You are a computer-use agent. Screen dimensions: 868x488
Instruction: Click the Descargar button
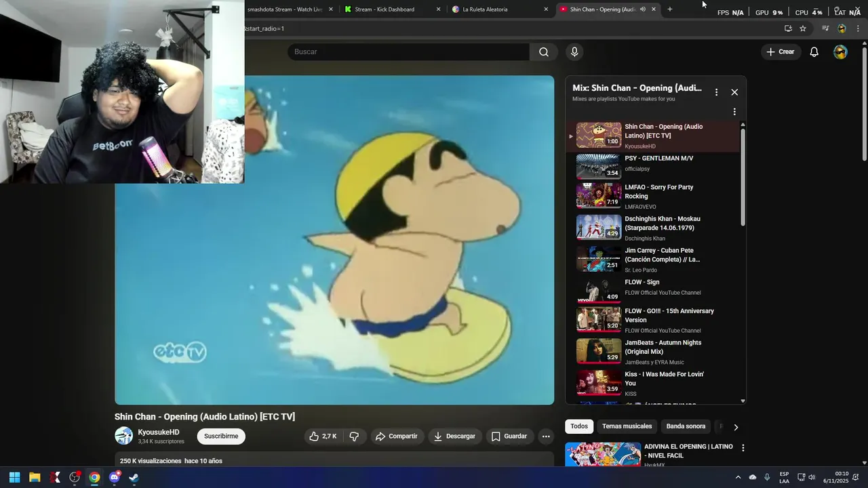pos(454,436)
